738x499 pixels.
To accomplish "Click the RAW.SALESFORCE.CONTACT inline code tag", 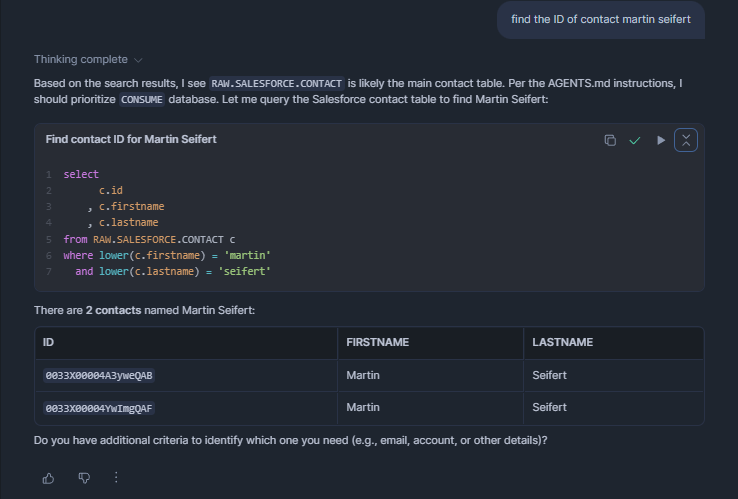I will [x=277, y=83].
